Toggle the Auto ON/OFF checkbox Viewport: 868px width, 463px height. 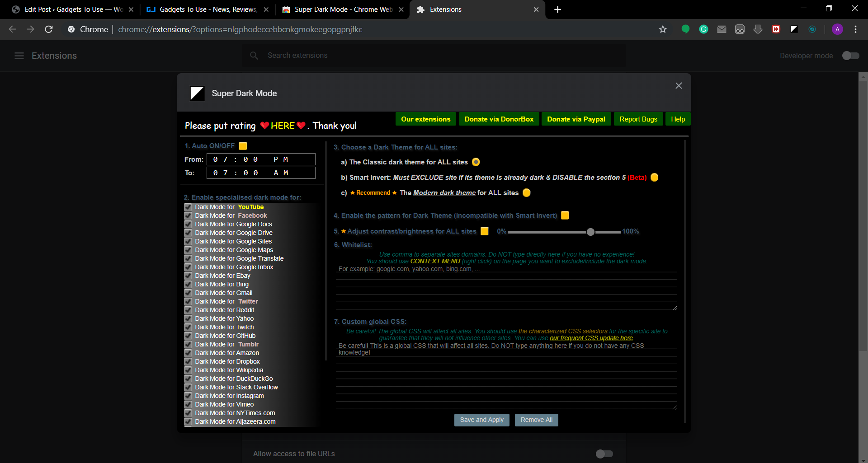tap(243, 146)
